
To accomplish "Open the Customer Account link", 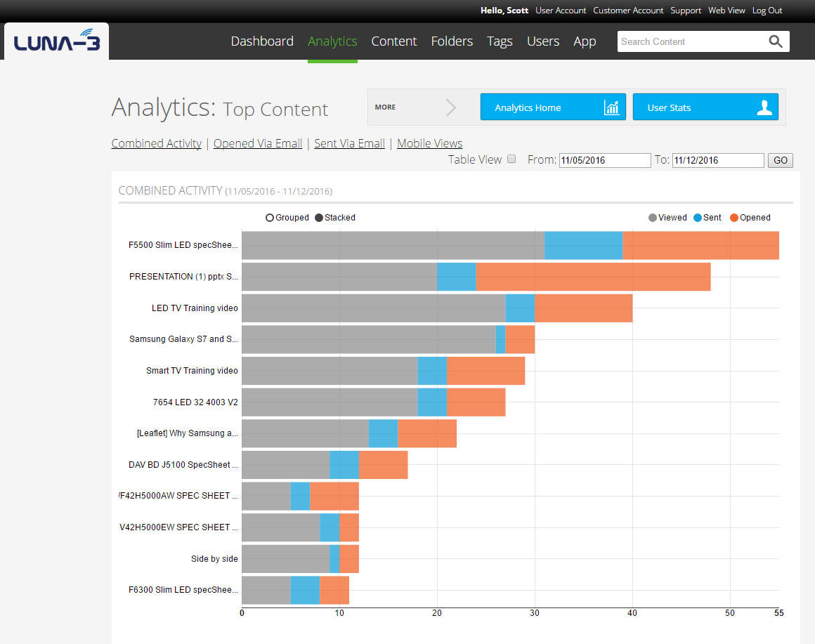I will click(628, 11).
